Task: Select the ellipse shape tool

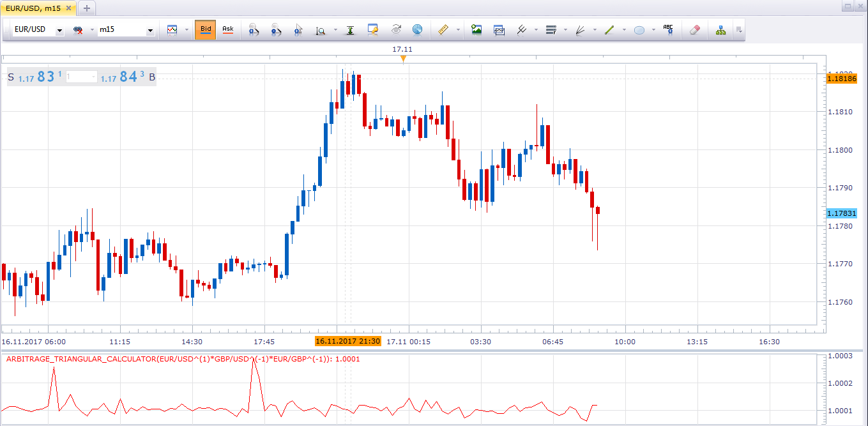Action: tap(639, 29)
